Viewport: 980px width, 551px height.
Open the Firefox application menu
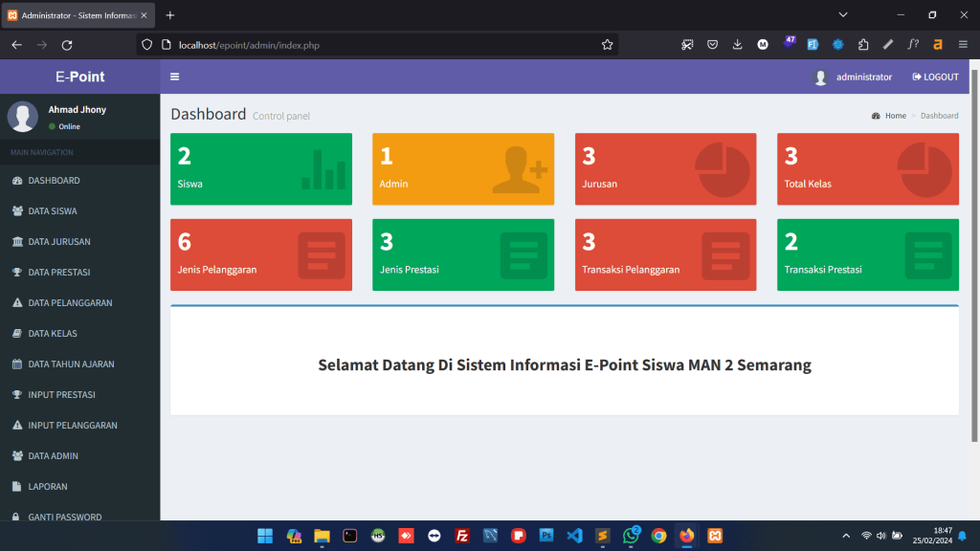(x=964, y=44)
